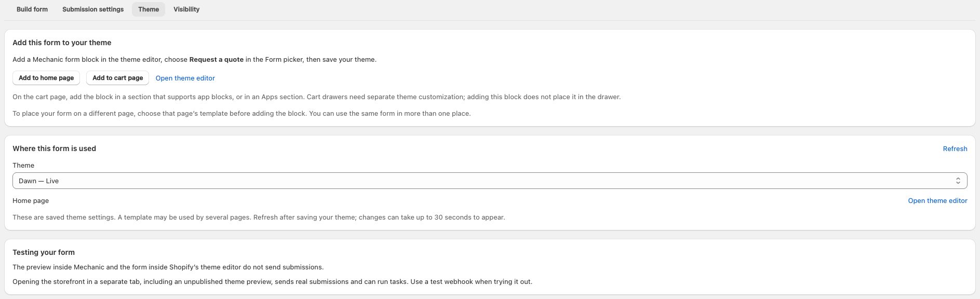Open theme editor link beside Add to cart page
This screenshot has height=299, width=980.
185,78
